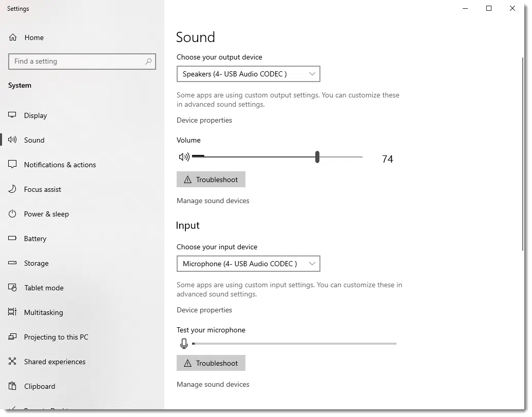This screenshot has height=417, width=532.
Task: Click the warning icon on output Troubleshoot
Action: [187, 180]
